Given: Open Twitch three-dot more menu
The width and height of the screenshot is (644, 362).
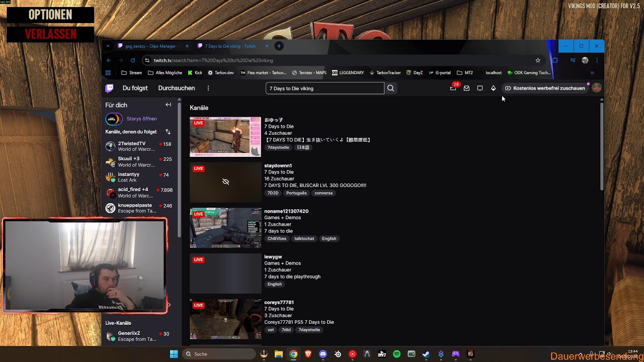Looking at the screenshot, I should [208, 88].
